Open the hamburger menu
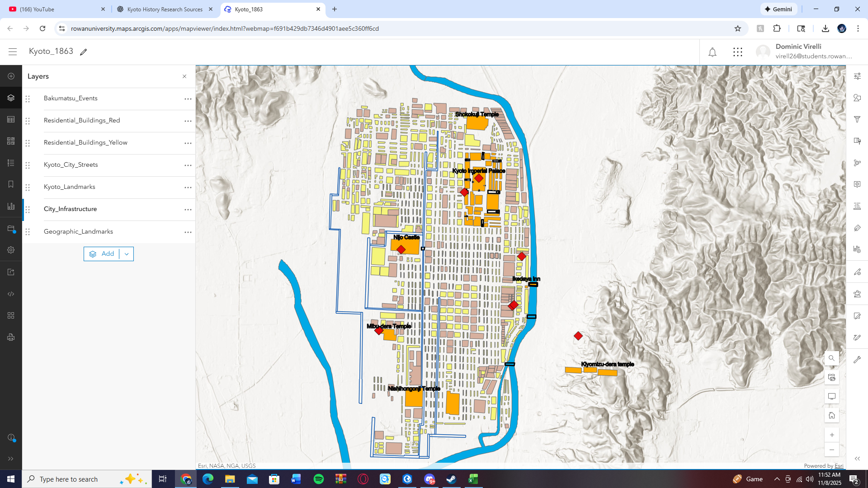Image resolution: width=868 pixels, height=488 pixels. (13, 52)
